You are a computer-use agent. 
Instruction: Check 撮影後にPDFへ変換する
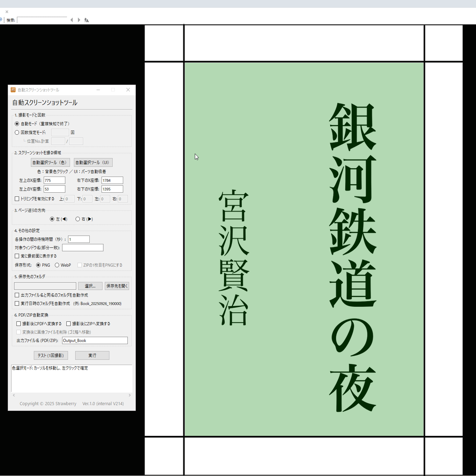[x=18, y=323]
